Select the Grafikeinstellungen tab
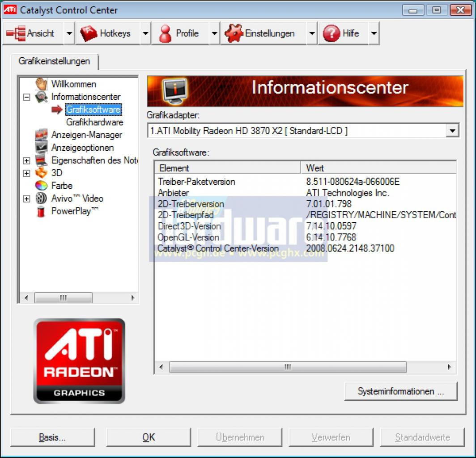The width and height of the screenshot is (476, 458). click(54, 61)
